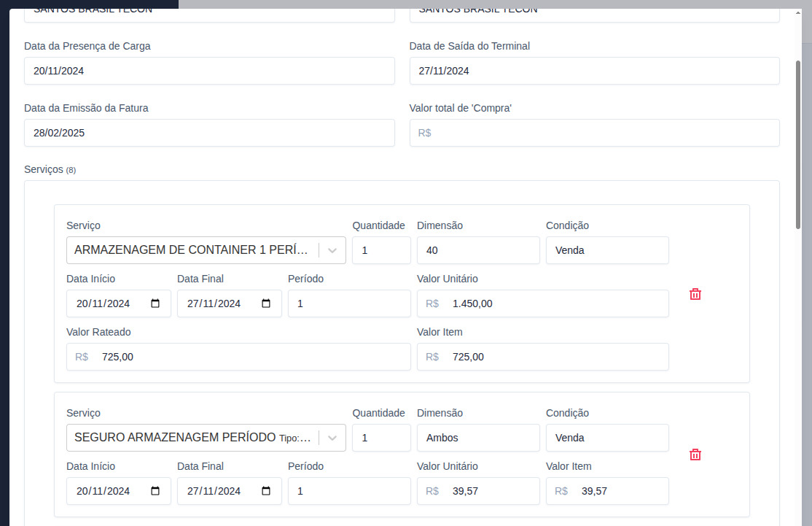The height and width of the screenshot is (526, 812).
Task: Click Quantidade field of SEGURO service
Action: pos(382,438)
